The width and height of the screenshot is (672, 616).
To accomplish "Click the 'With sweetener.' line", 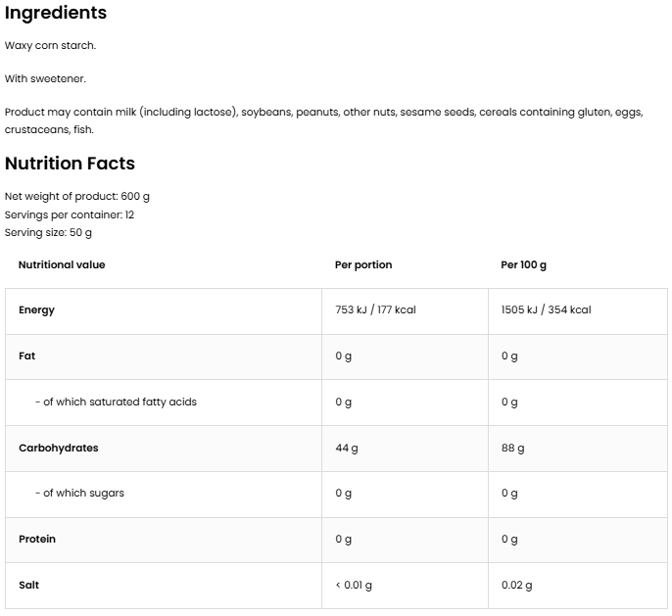I will (x=45, y=78).
